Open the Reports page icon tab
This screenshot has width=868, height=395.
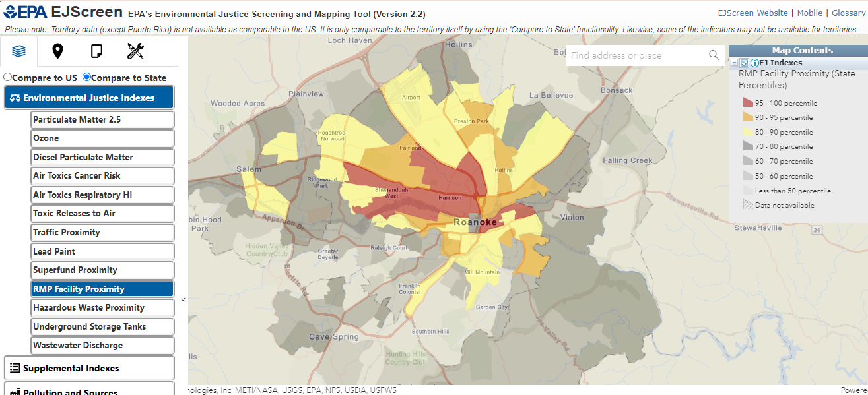[96, 51]
